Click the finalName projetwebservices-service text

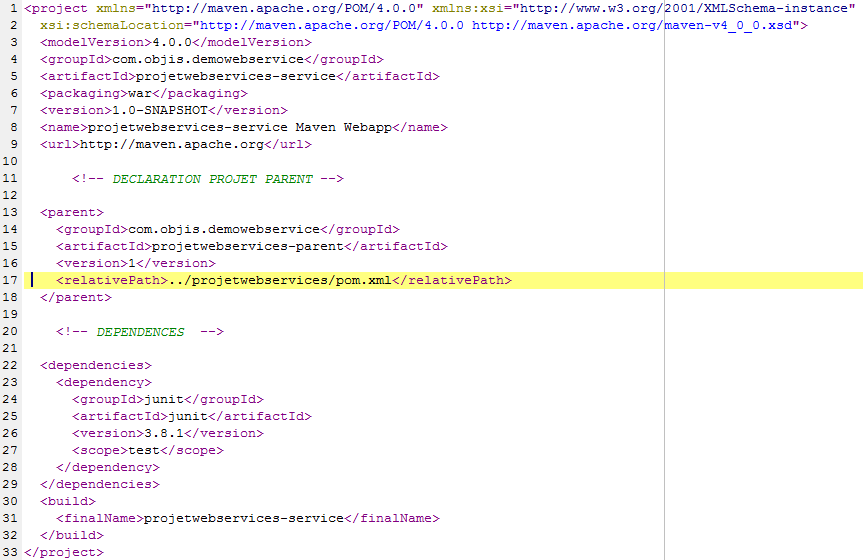(x=243, y=518)
